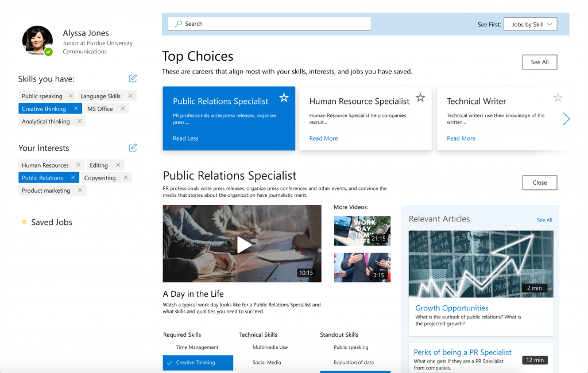Close the Public Relations Specialist details
The image size is (588, 373).
[x=539, y=182]
